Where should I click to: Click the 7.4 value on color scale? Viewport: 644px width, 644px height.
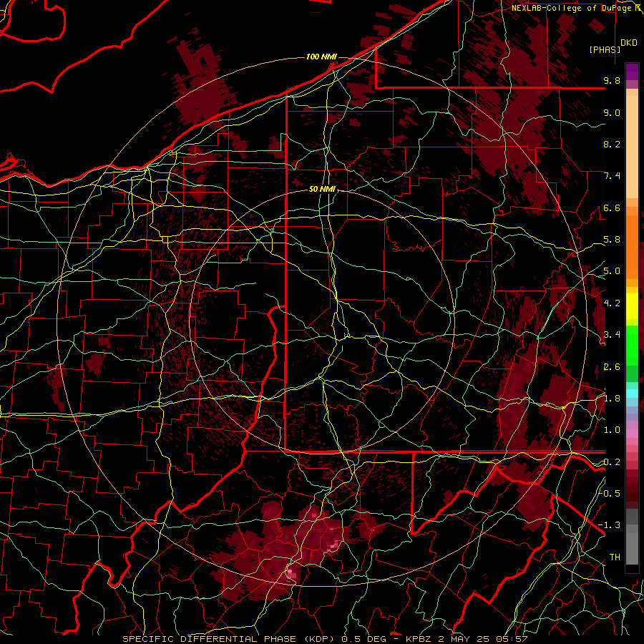point(612,176)
